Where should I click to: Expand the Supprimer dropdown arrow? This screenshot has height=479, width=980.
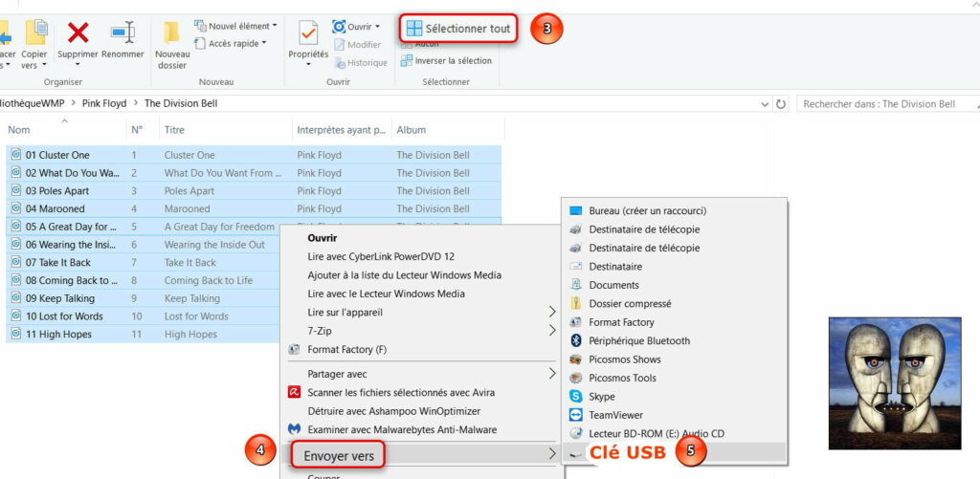78,64
